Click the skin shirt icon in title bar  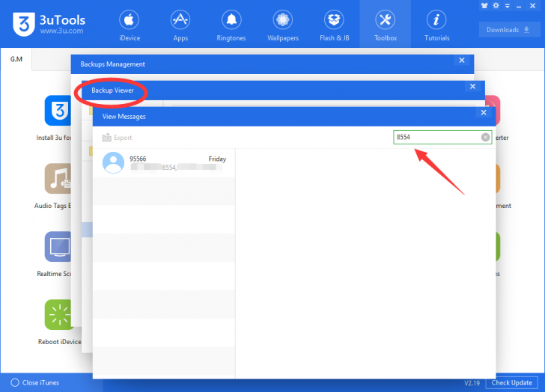(484, 5)
